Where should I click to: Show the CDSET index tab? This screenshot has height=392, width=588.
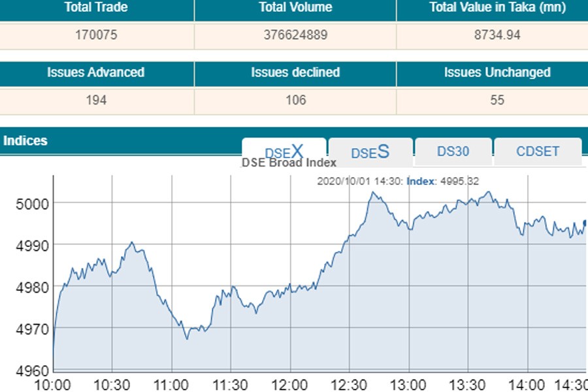tap(538, 152)
